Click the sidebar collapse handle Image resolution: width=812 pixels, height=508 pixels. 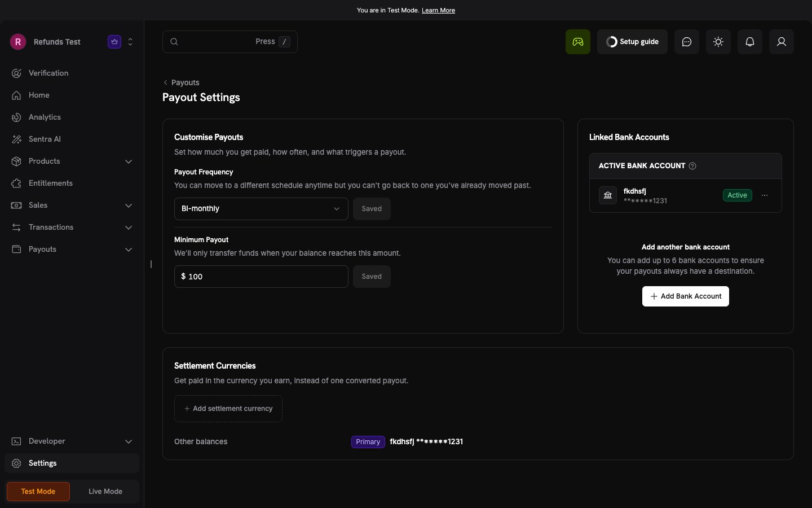click(151, 264)
